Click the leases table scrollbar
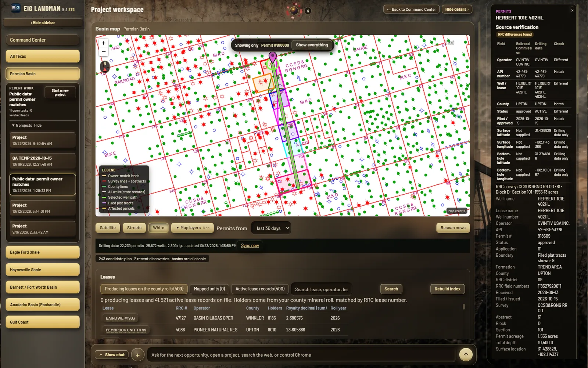588x368 pixels. point(464,307)
